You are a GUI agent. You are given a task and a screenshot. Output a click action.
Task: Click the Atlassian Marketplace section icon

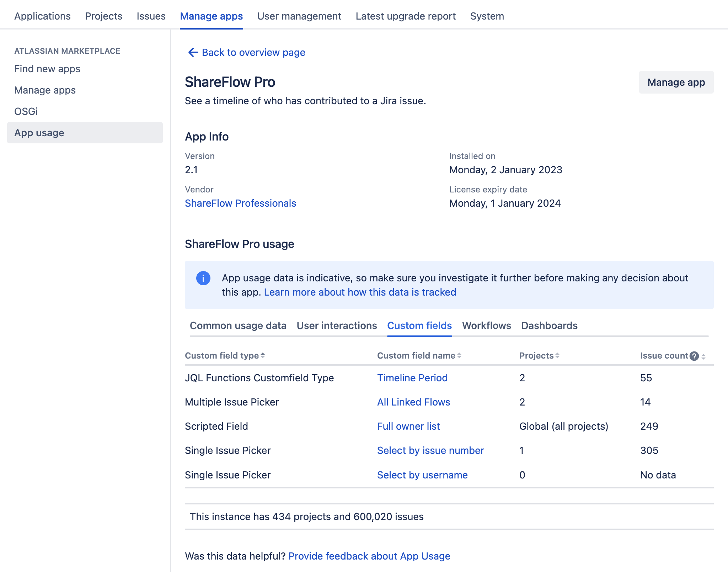click(x=67, y=51)
